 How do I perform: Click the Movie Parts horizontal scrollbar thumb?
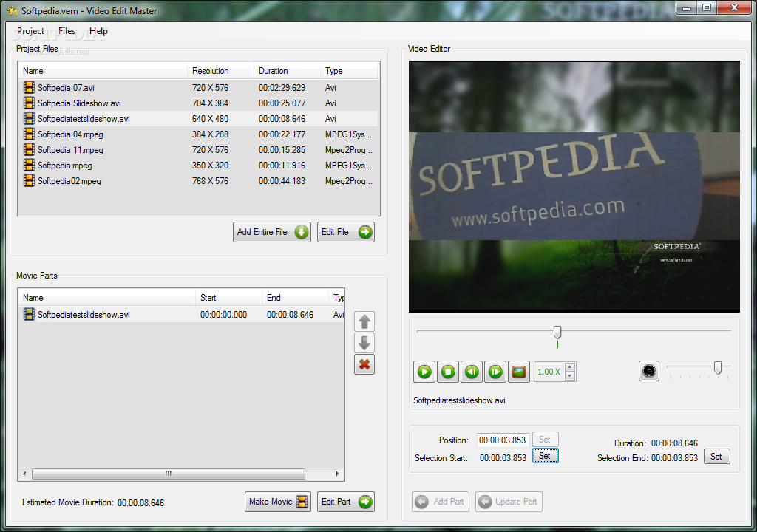169,474
